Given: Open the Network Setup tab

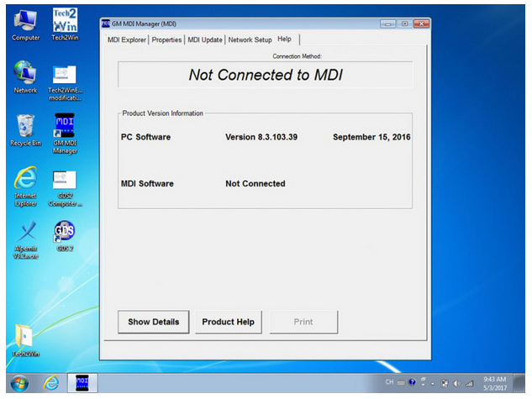Looking at the screenshot, I should (x=250, y=39).
